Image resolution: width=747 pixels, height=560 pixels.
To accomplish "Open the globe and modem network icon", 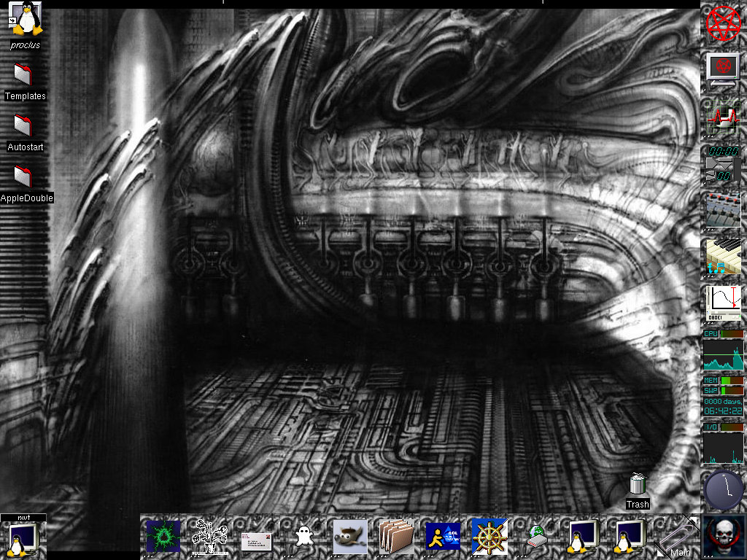I will pyautogui.click(x=536, y=537).
